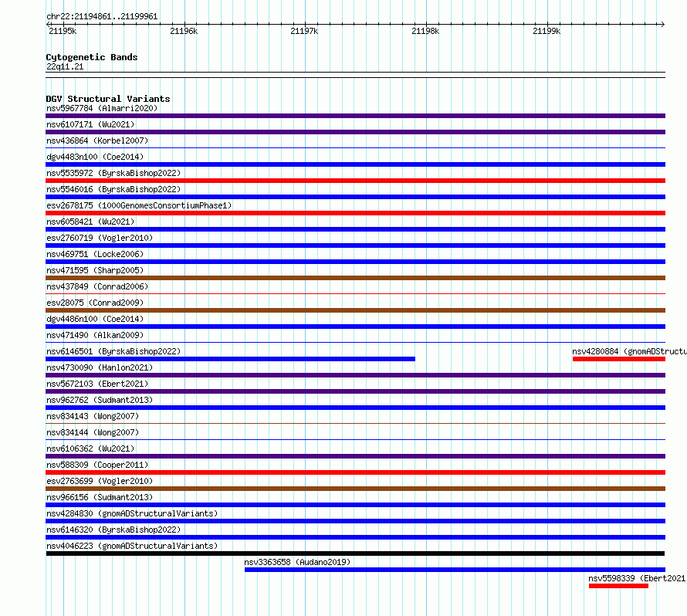Click the purple bar for nsv5967784

click(355, 116)
